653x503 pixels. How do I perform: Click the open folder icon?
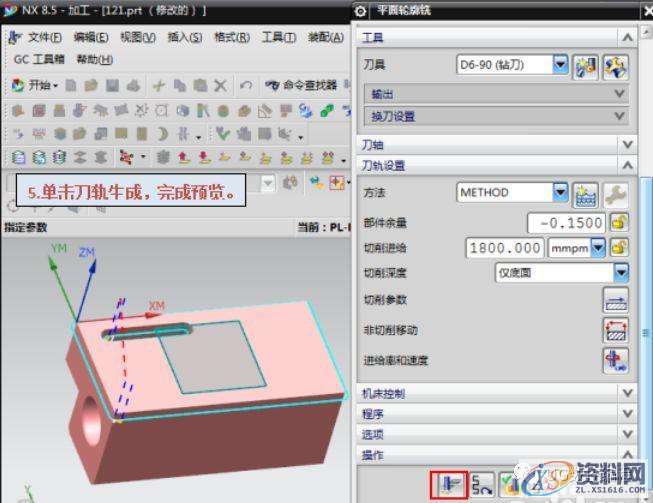pyautogui.click(x=91, y=86)
